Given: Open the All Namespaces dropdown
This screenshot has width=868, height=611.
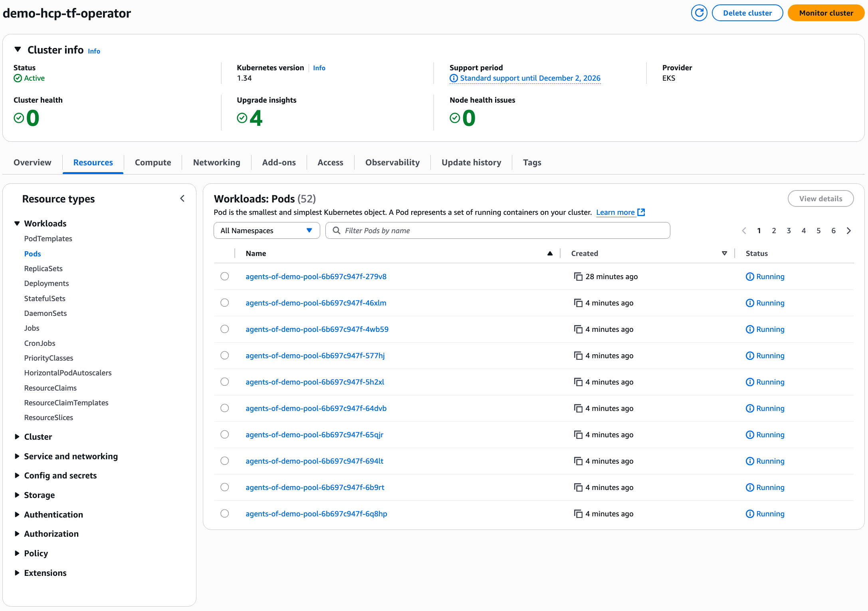Looking at the screenshot, I should [x=266, y=230].
